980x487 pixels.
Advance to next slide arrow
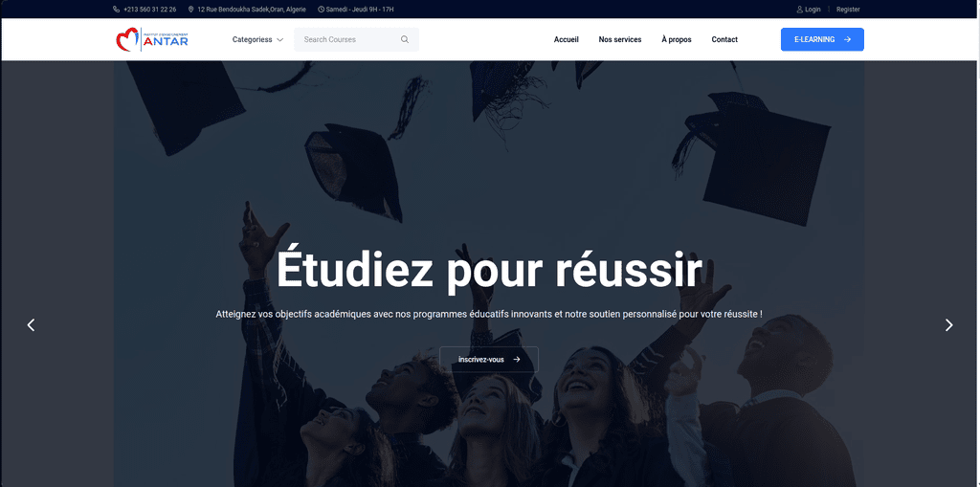pyautogui.click(x=948, y=325)
